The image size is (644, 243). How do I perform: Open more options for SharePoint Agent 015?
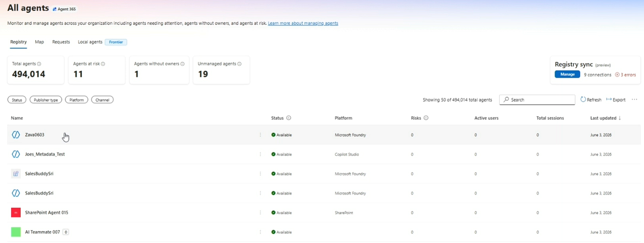pos(260,213)
